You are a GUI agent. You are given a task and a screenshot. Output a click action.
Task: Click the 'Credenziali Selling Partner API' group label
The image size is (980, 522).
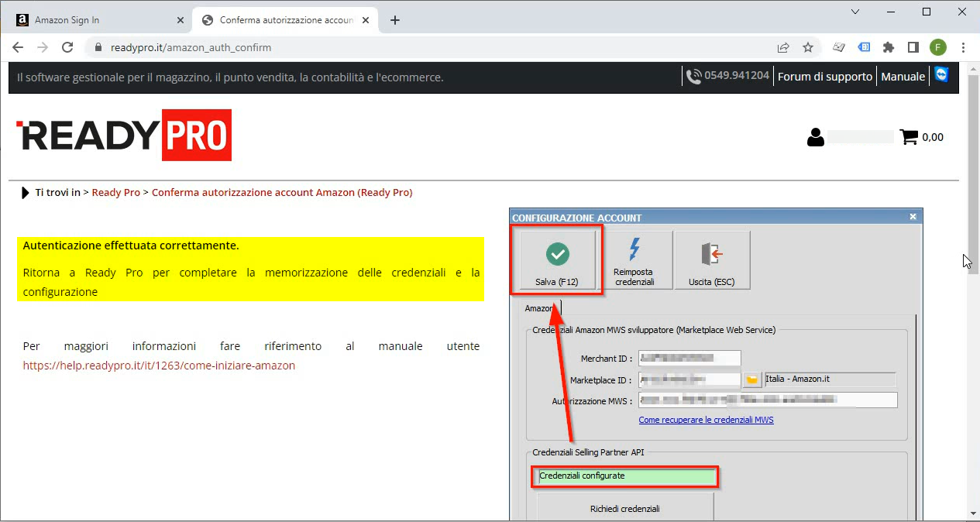(588, 452)
